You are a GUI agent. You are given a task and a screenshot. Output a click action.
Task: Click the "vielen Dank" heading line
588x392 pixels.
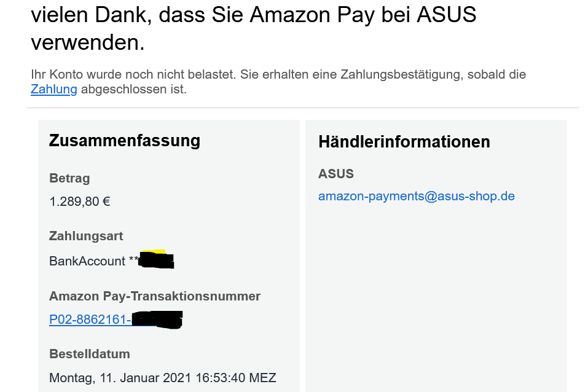253,15
